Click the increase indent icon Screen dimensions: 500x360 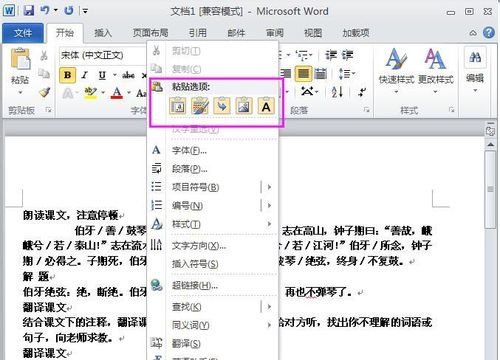pyautogui.click(x=347, y=55)
